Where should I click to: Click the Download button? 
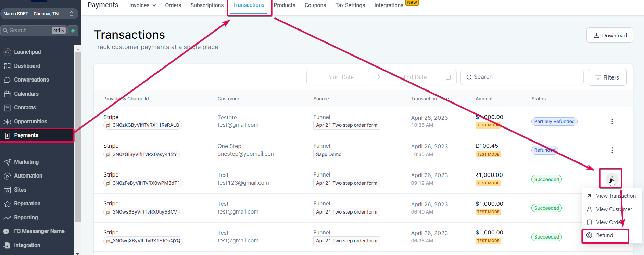610,35
